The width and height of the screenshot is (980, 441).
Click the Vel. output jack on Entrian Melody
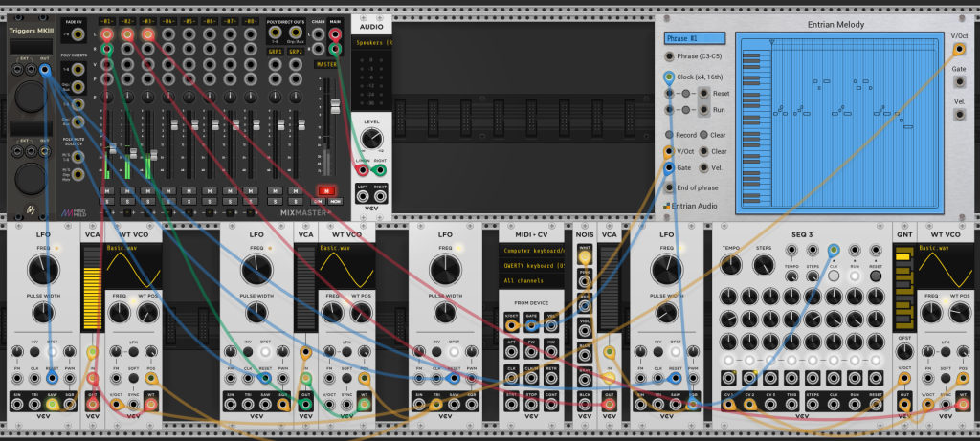click(x=959, y=114)
